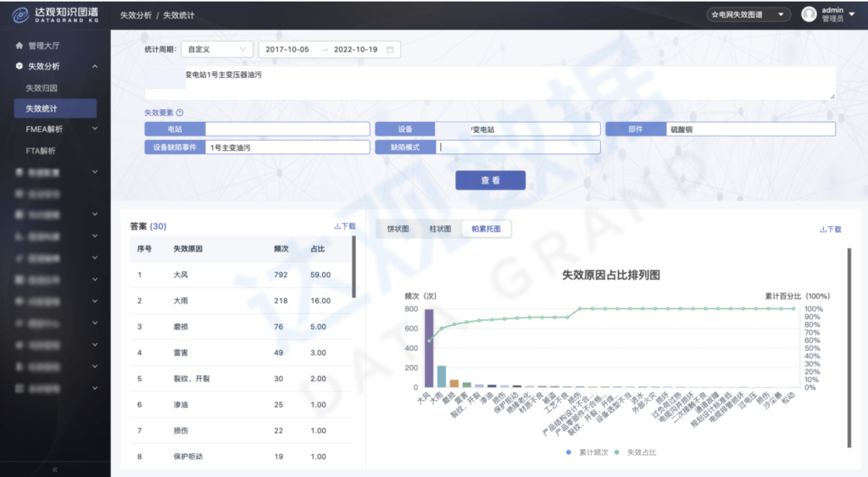Screen dimensions: 868x477
Task: Switch to the 饼状图 tab
Action: click(398, 229)
